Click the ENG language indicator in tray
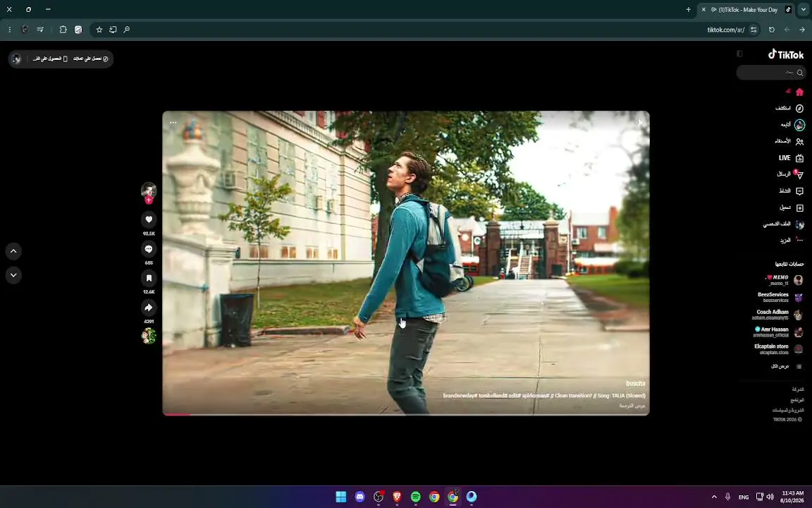812x508 pixels. [744, 497]
